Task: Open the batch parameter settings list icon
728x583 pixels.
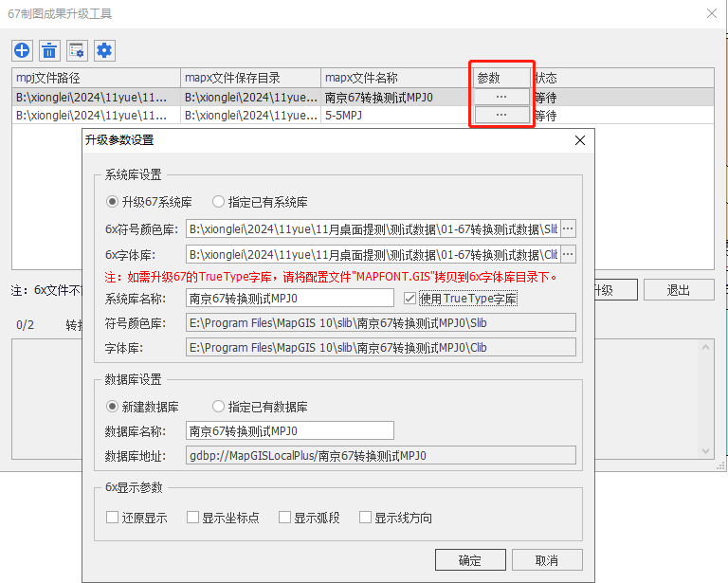Action: (x=77, y=50)
